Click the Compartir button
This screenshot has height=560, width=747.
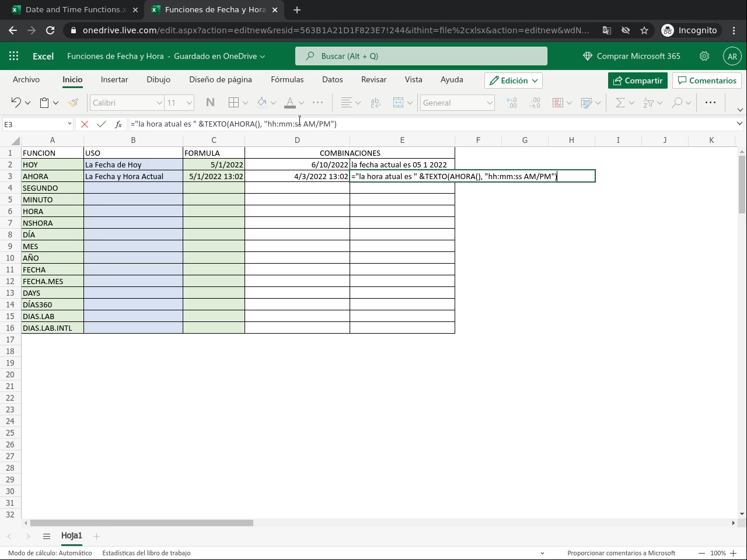click(x=637, y=80)
